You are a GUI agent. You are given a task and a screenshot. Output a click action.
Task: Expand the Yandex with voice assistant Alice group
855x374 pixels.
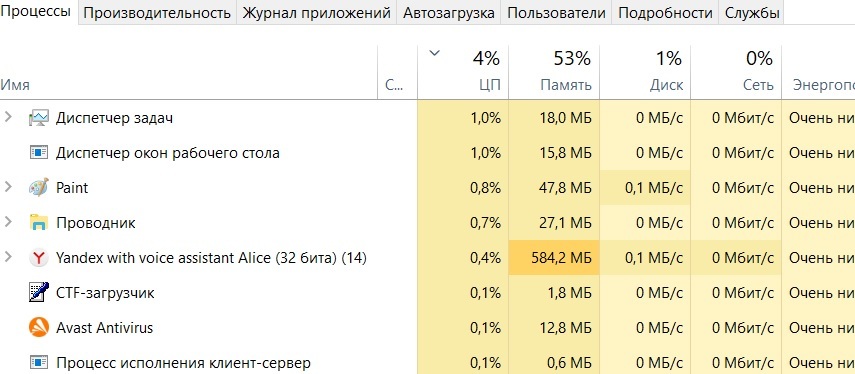8,257
